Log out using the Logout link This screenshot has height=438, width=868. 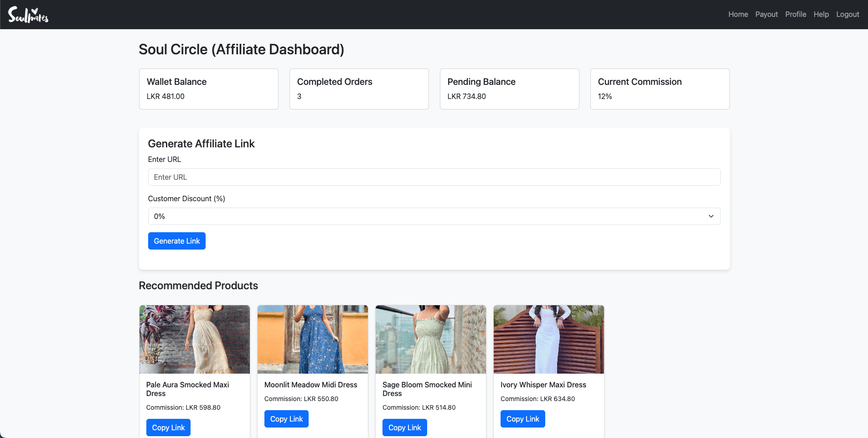(847, 15)
